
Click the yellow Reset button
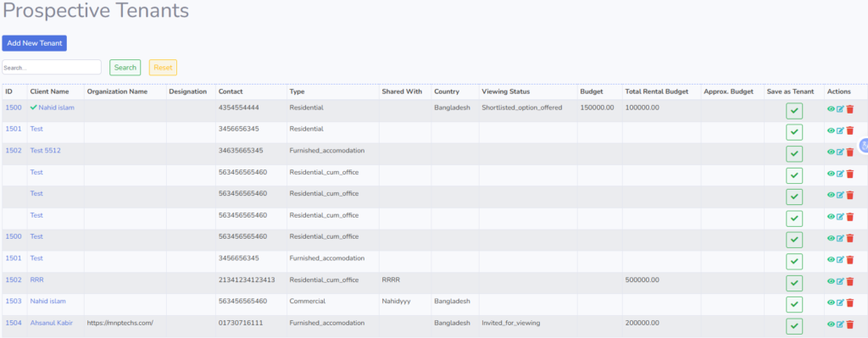163,68
